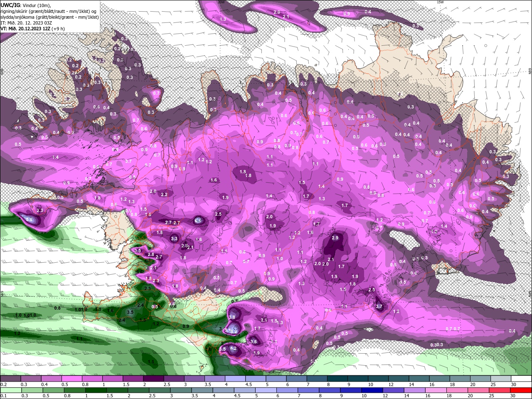This screenshot has height=399, width=532.
Task: Click the white 30 swatch ending the upper legend row
Action: (521, 379)
